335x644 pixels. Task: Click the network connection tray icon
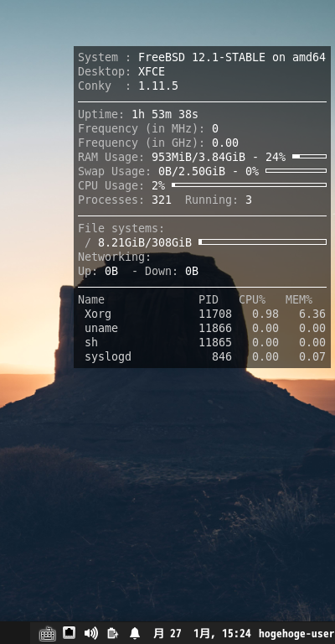(x=69, y=632)
